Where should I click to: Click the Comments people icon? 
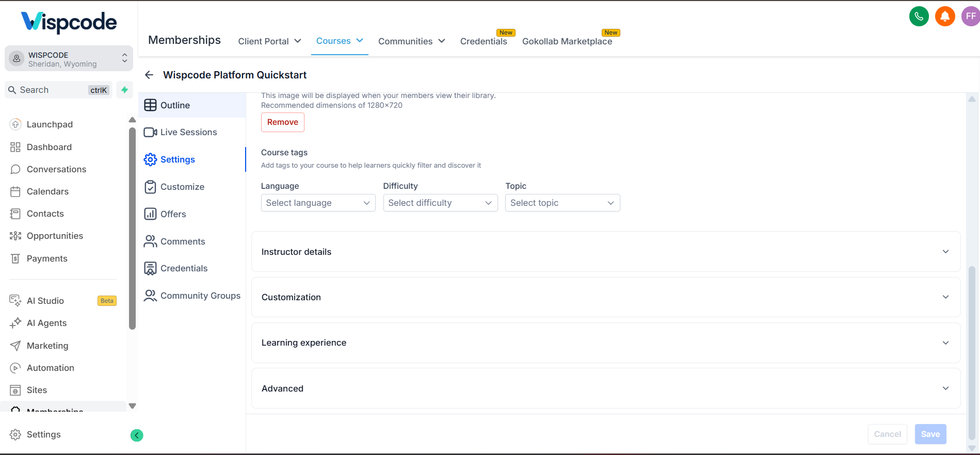150,241
